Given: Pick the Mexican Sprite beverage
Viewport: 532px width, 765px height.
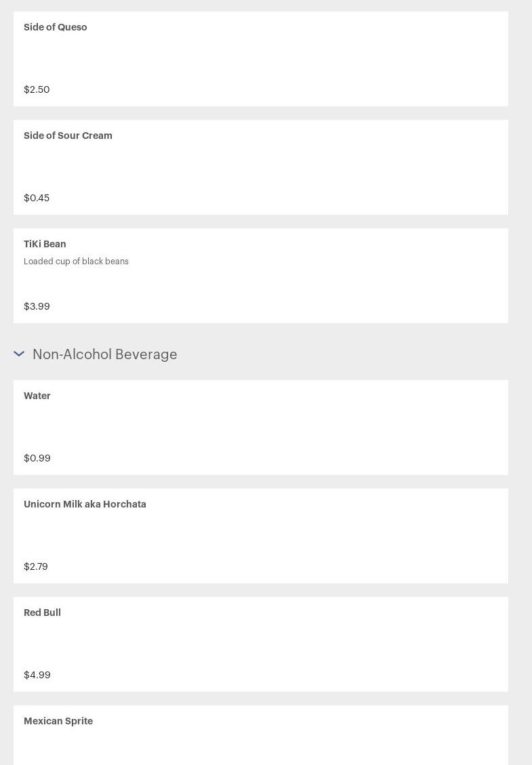Looking at the screenshot, I should [x=58, y=722].
